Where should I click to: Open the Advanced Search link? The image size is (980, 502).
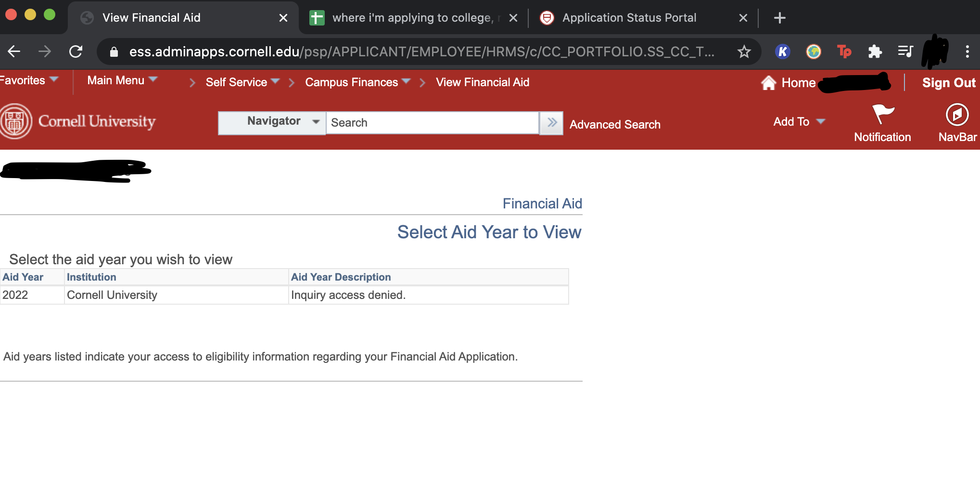(615, 125)
